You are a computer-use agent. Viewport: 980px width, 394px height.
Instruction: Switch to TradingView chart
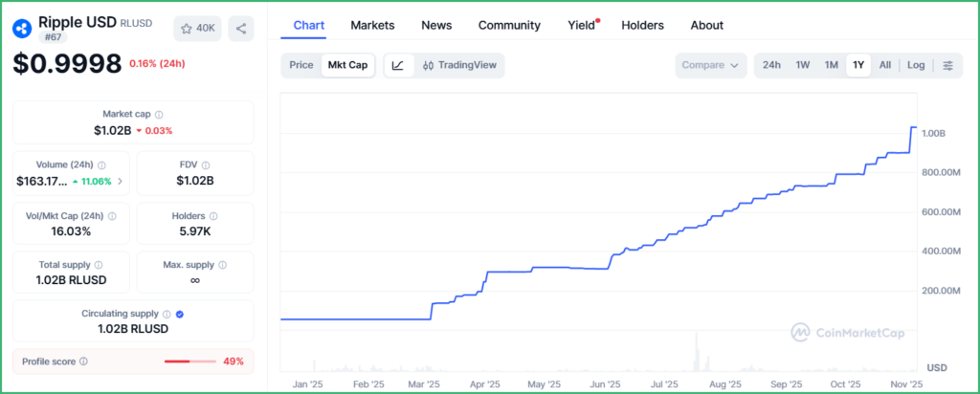(459, 65)
